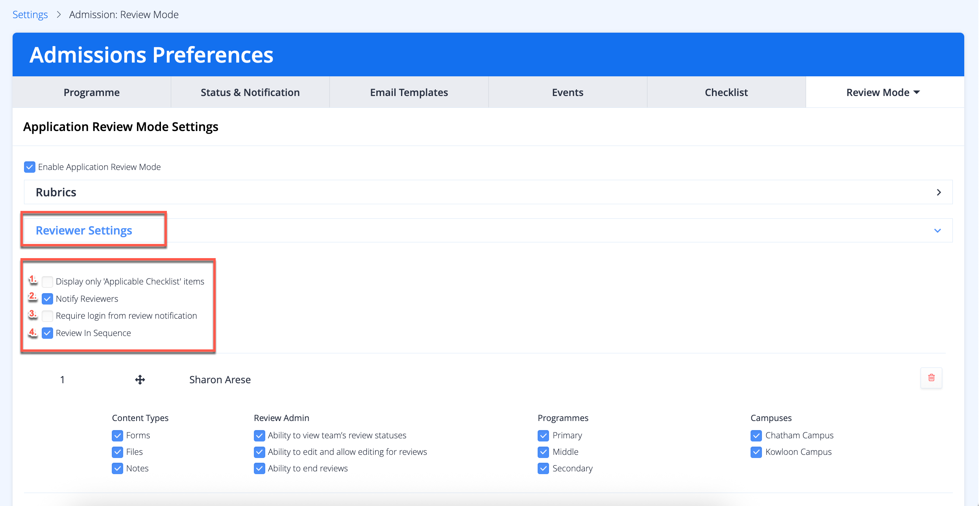The image size is (980, 506).
Task: Switch to the Programme tab
Action: pyautogui.click(x=92, y=92)
